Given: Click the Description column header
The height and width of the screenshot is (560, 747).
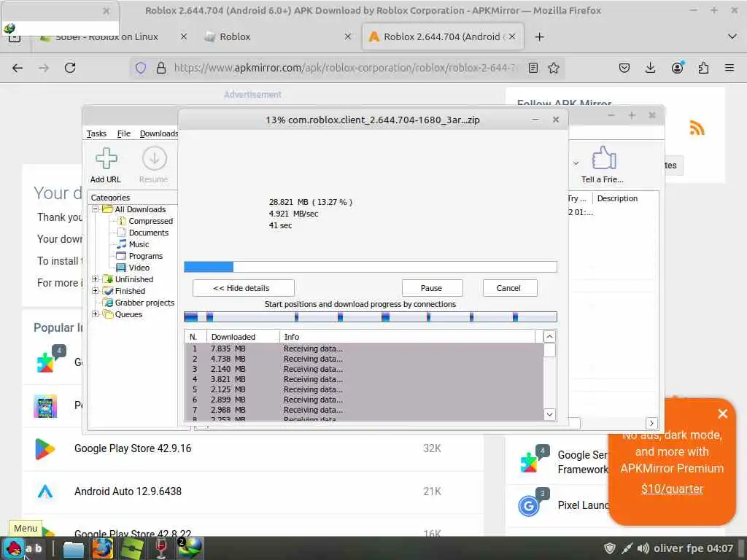Looking at the screenshot, I should 624,198.
